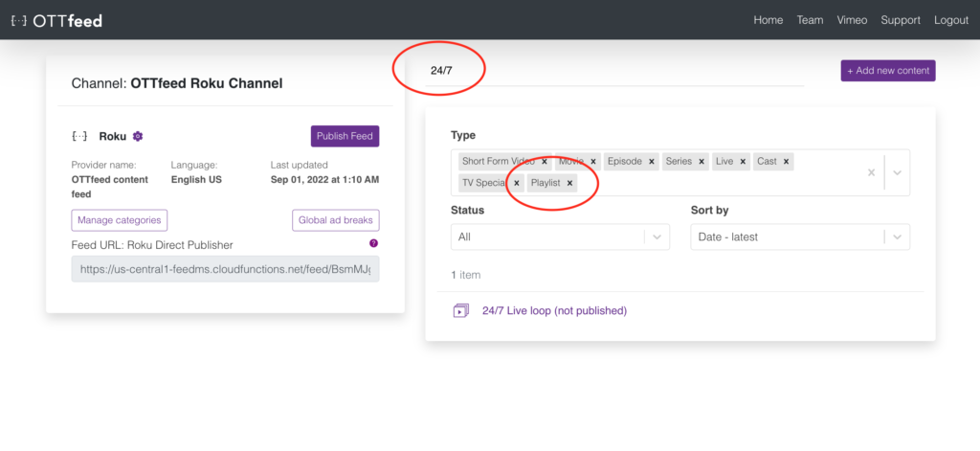Click playlist icon beside 24/7 Live loop
The width and height of the screenshot is (980, 451).
click(460, 311)
